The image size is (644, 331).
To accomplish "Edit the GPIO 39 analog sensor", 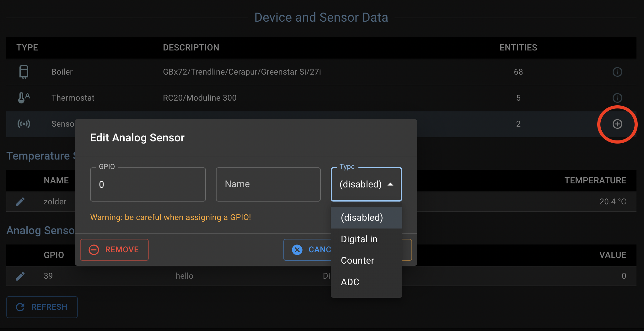I will (x=20, y=276).
